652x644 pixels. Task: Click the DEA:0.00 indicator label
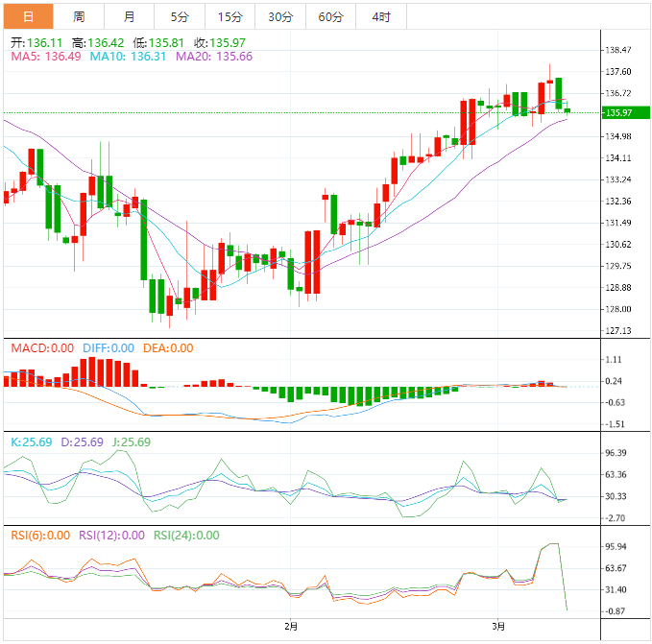point(168,348)
